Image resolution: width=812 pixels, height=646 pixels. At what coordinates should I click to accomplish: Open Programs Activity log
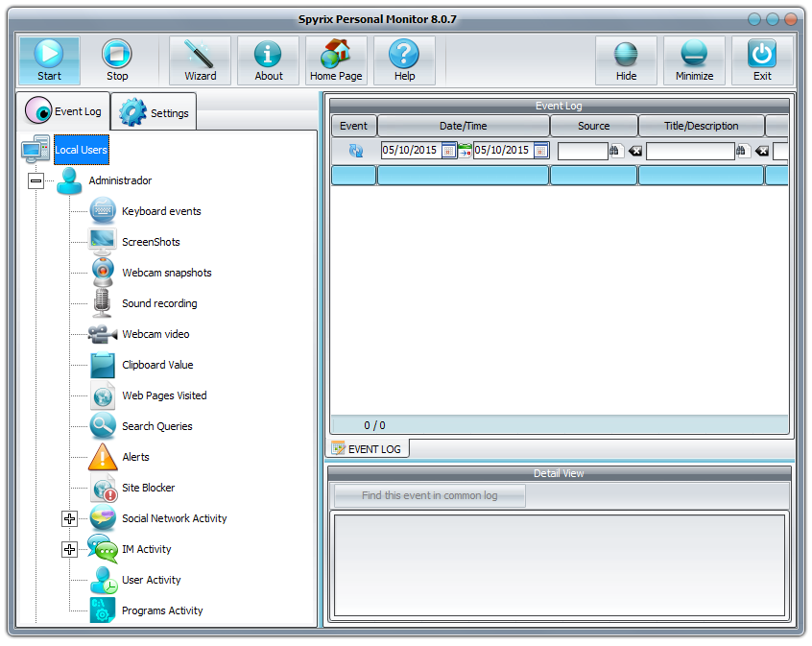tap(162, 610)
